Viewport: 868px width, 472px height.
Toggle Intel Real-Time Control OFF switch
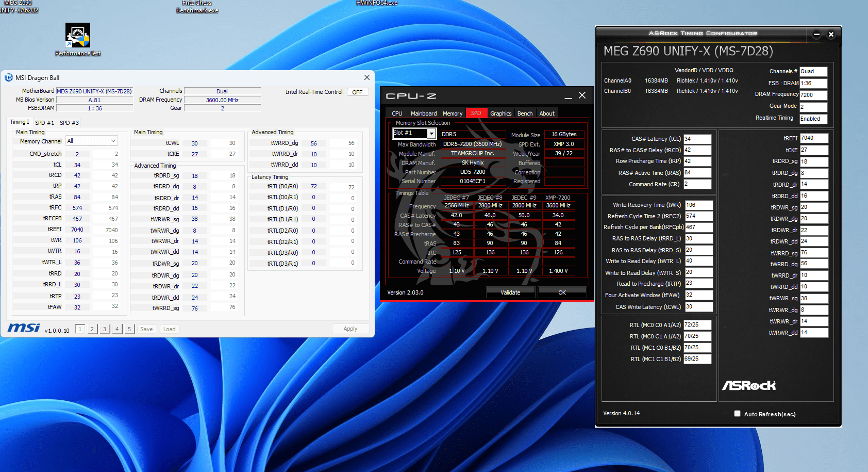[x=358, y=92]
